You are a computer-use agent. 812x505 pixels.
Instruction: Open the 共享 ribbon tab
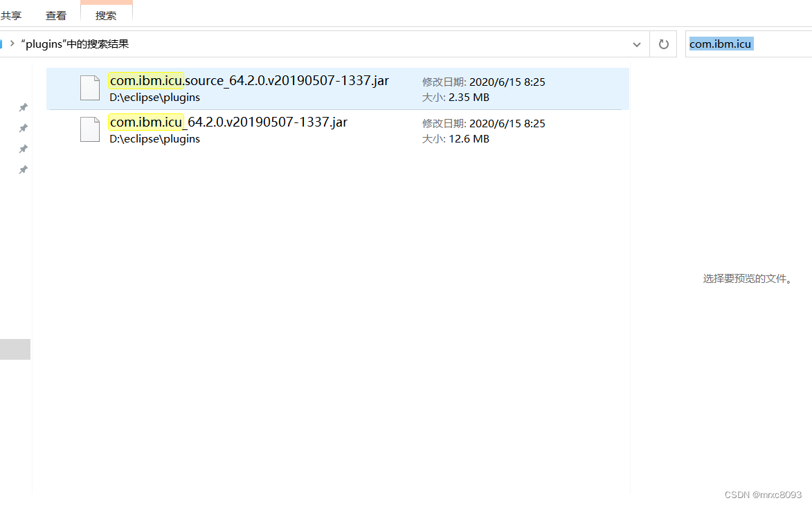click(x=11, y=15)
